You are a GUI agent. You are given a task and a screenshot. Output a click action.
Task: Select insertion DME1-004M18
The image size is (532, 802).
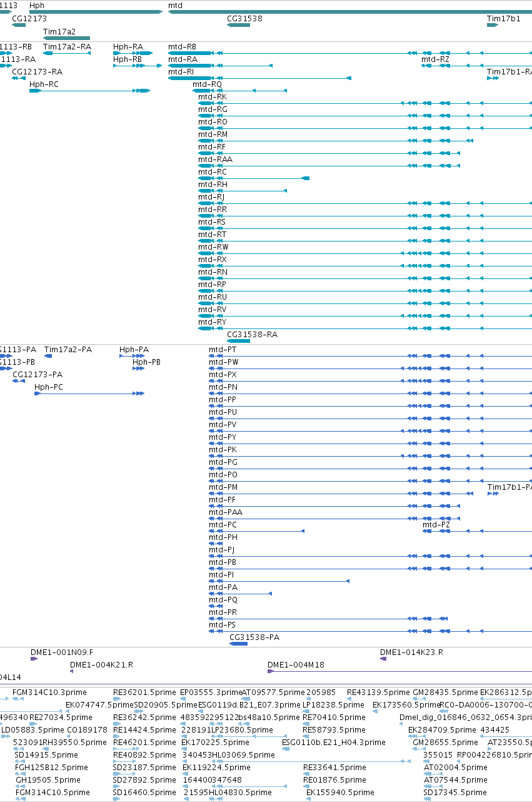296,665
